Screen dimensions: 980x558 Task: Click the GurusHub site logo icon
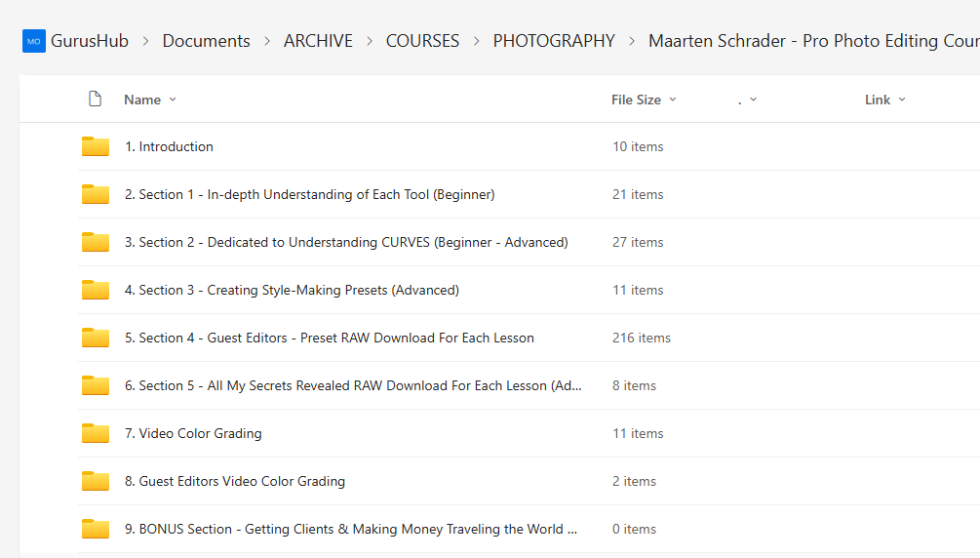34,41
